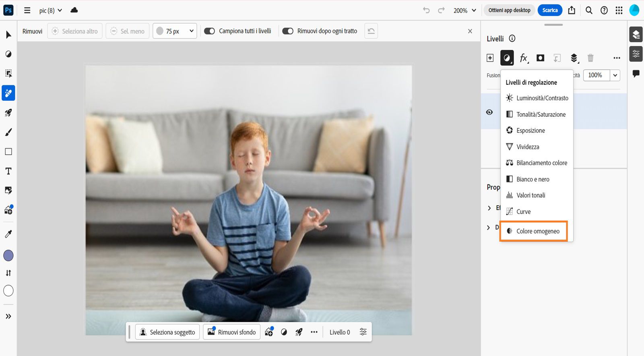The height and width of the screenshot is (356, 644).
Task: Choose Valori tonali adjustment
Action: click(x=537, y=195)
